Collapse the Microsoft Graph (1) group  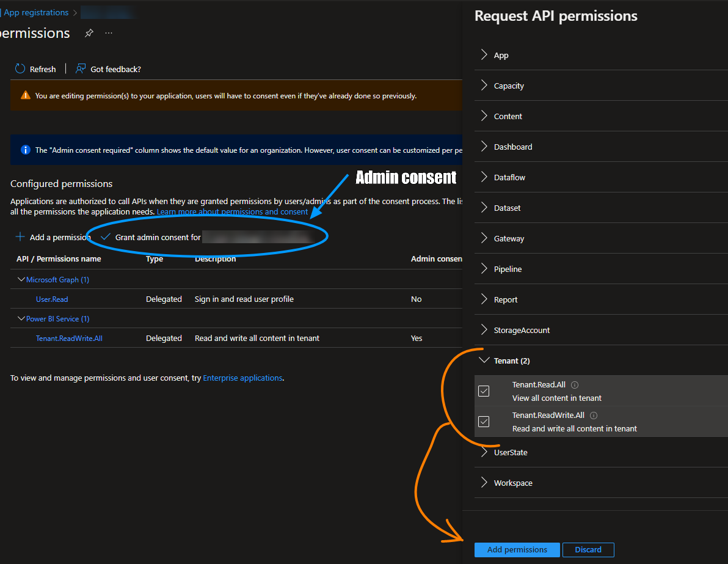pyautogui.click(x=21, y=280)
